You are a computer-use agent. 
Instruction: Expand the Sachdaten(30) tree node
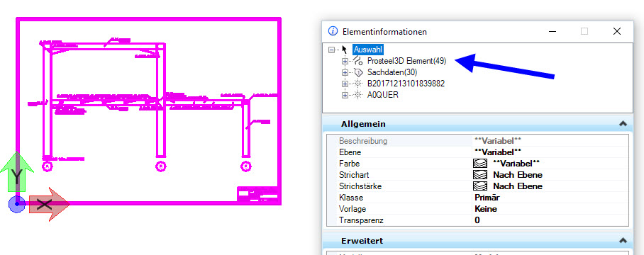(x=345, y=72)
